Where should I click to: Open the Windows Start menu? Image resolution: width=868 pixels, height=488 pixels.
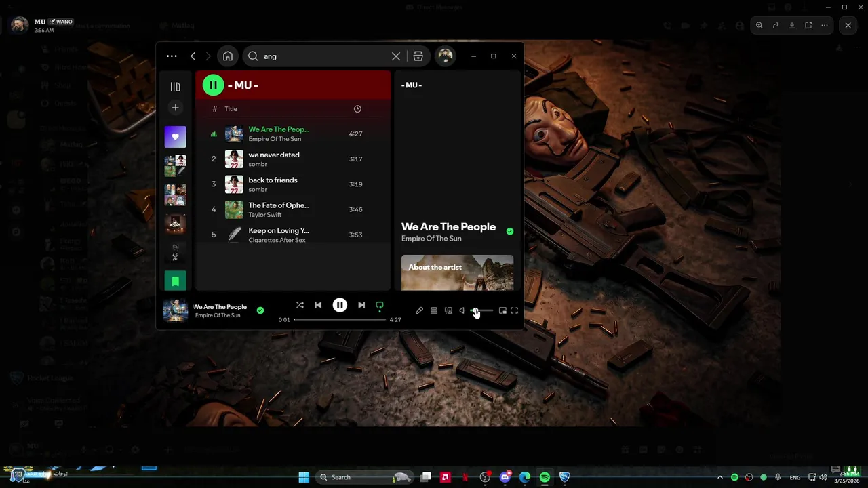pos(304,477)
